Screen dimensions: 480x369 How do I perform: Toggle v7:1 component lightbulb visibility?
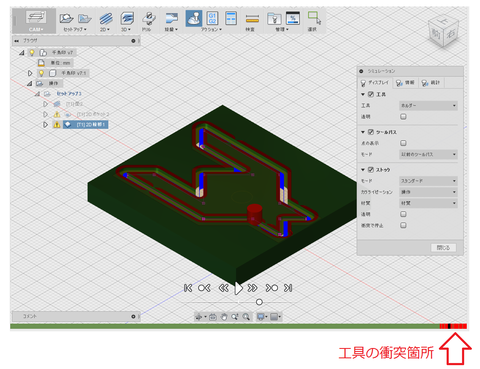point(41,73)
